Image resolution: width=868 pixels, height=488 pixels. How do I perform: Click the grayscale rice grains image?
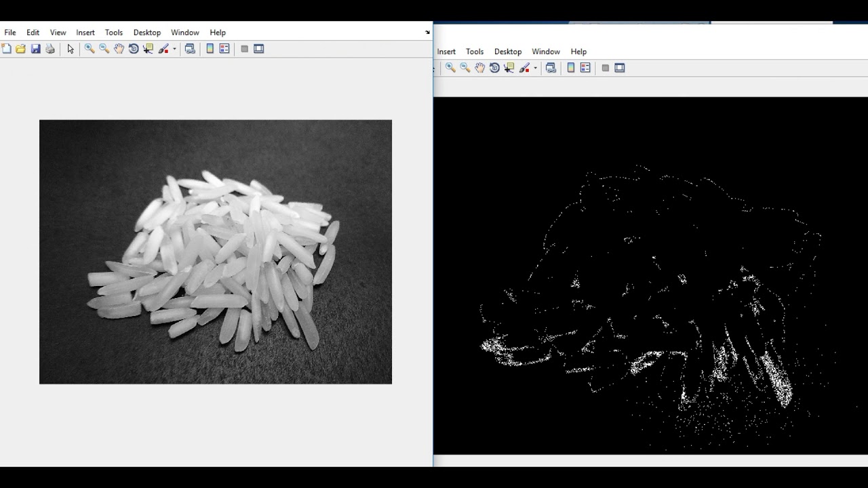tap(216, 252)
